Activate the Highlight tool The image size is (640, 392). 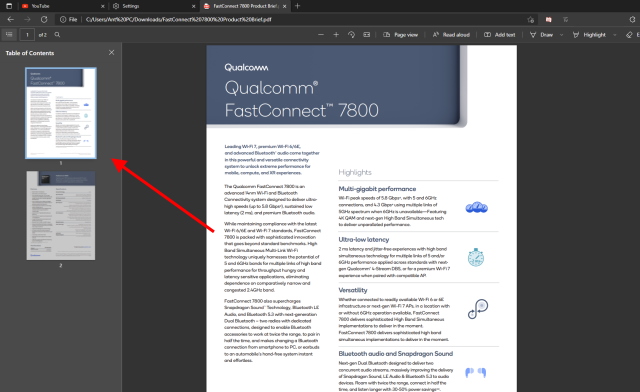coord(589,35)
